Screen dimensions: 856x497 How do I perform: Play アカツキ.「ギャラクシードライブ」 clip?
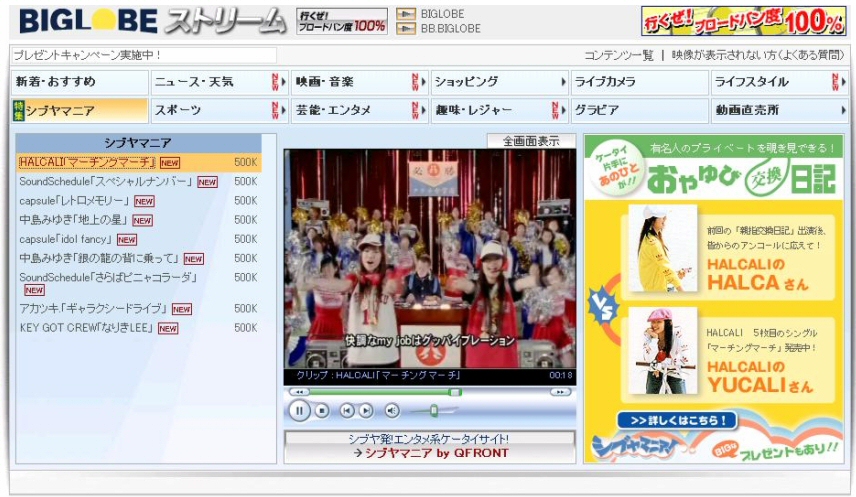(x=93, y=309)
